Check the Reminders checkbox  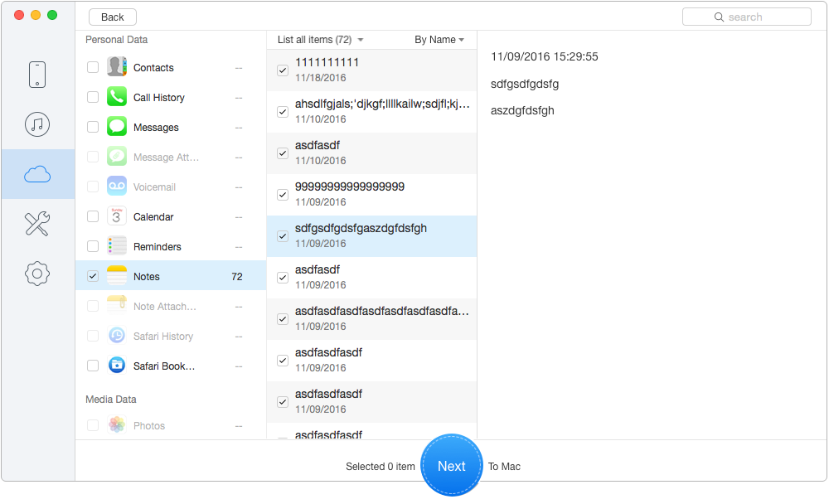pyautogui.click(x=93, y=246)
